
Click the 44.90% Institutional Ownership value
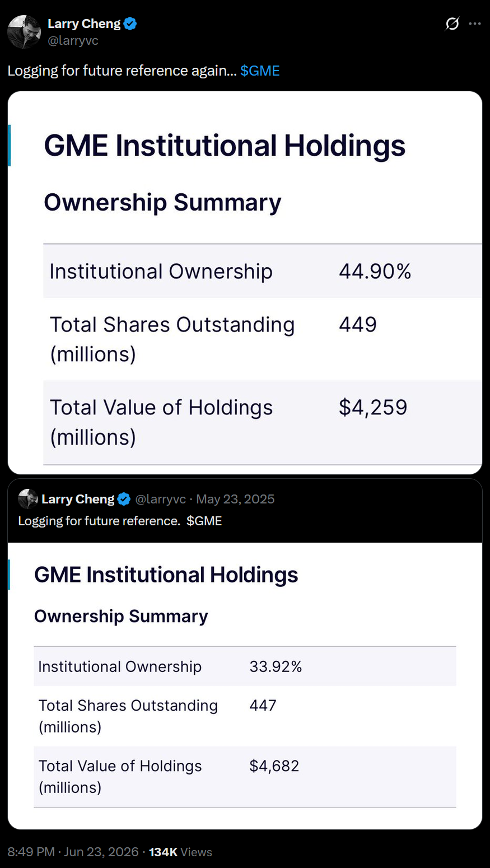click(375, 271)
